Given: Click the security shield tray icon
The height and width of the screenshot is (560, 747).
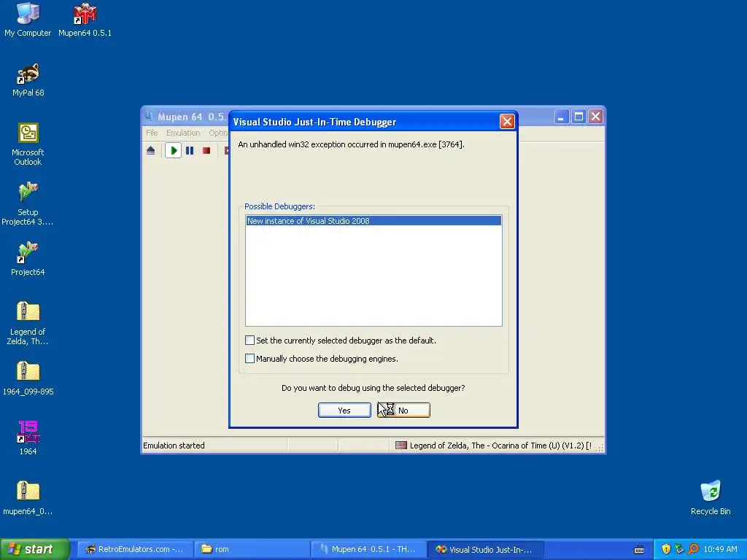Looking at the screenshot, I should click(x=666, y=549).
